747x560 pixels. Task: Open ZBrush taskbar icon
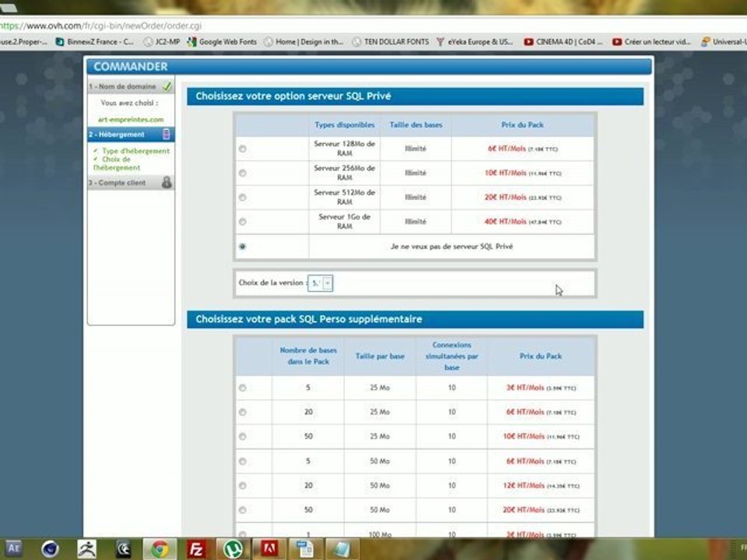click(87, 549)
